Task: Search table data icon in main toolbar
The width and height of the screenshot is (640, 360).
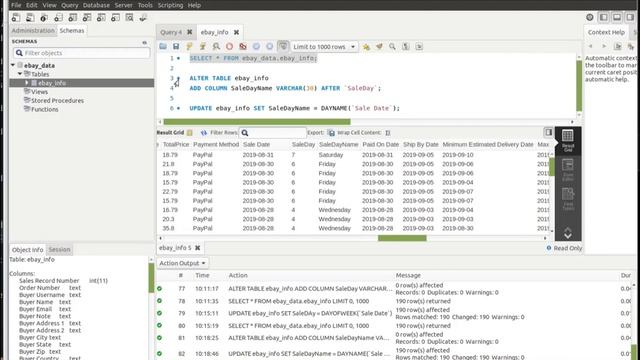Action: (x=129, y=18)
